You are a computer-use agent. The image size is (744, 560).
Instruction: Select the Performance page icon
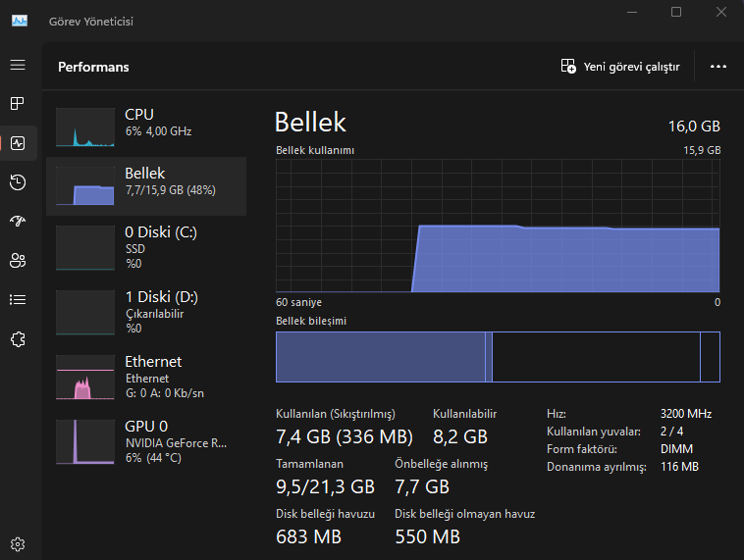click(x=18, y=143)
